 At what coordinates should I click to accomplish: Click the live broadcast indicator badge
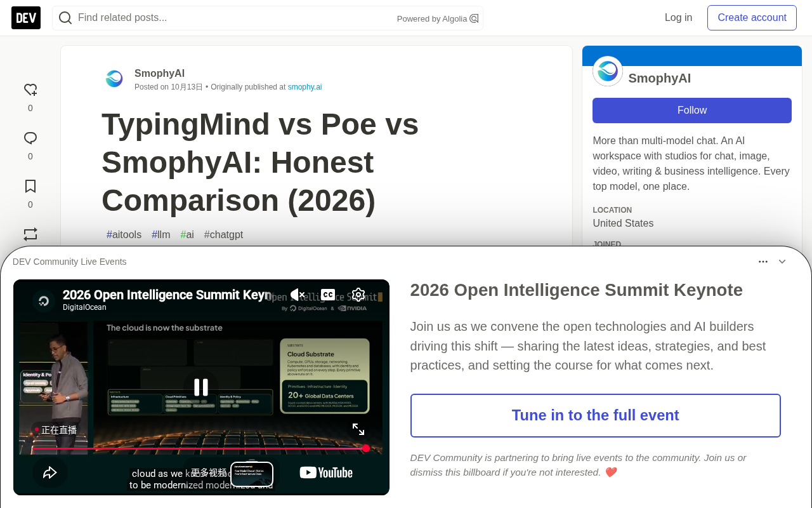[x=56, y=430]
